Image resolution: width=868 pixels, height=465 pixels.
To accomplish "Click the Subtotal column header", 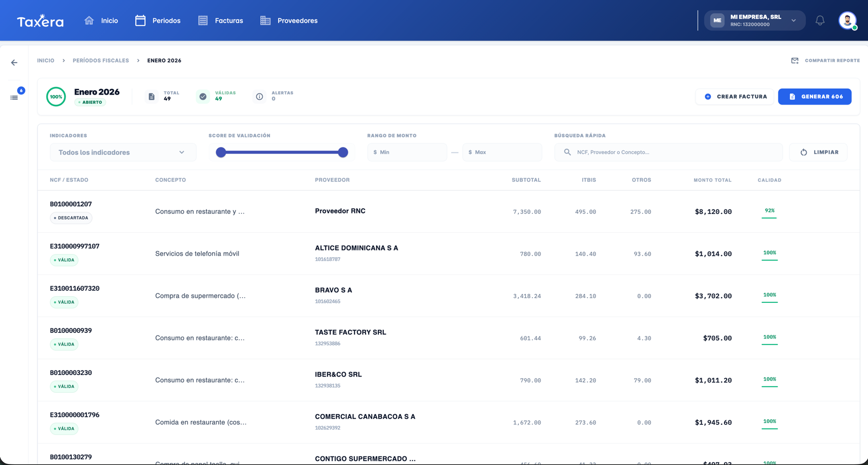I will [526, 180].
